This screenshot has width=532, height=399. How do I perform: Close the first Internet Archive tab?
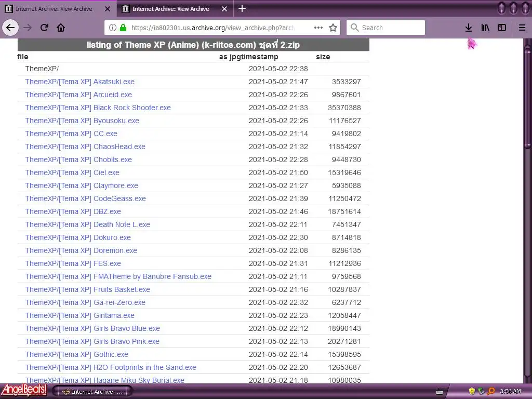tap(108, 9)
